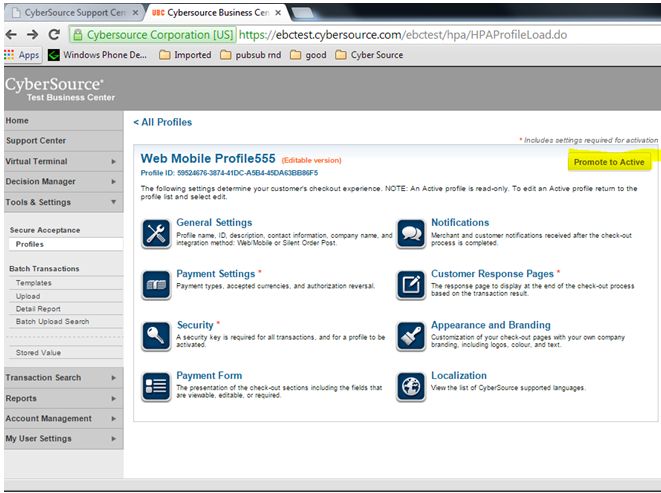Open a new browser tab
This screenshot has height=493, width=661.
click(303, 13)
